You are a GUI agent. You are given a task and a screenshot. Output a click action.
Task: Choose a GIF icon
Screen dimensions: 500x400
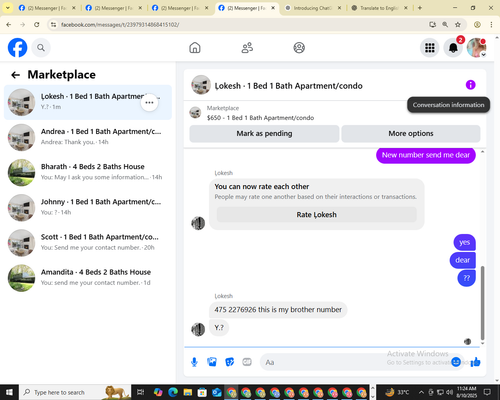pyautogui.click(x=247, y=362)
